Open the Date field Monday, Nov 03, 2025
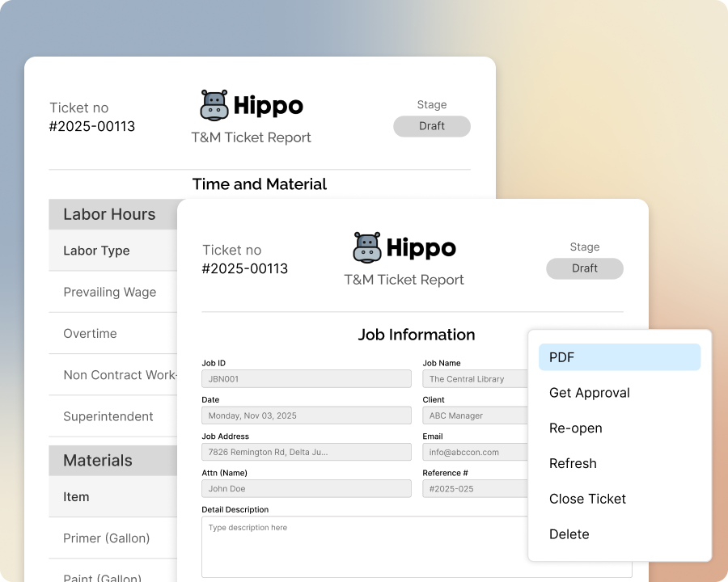The width and height of the screenshot is (728, 582). click(307, 415)
